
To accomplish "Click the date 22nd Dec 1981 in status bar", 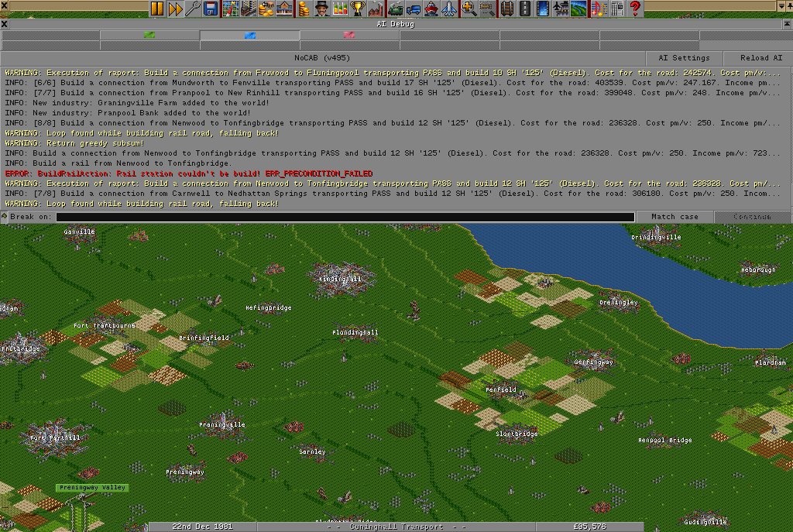I will [x=202, y=527].
